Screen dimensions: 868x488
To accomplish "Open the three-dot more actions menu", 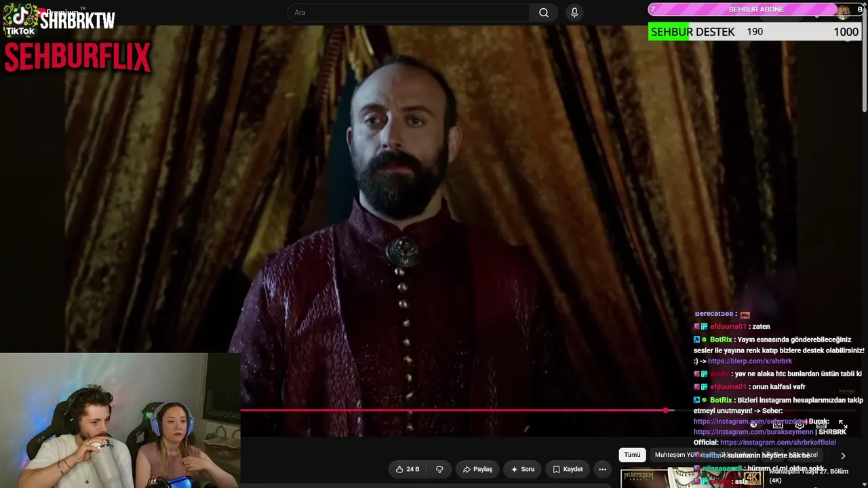I will 602,469.
